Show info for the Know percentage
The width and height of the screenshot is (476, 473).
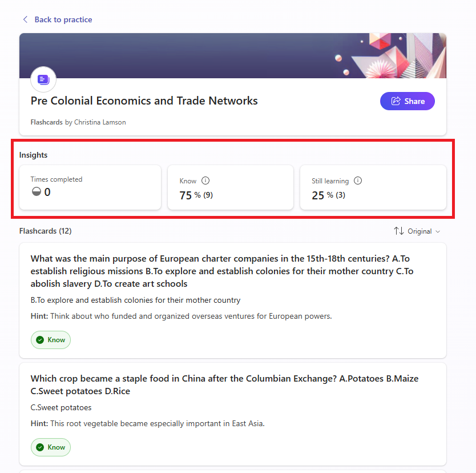[205, 181]
